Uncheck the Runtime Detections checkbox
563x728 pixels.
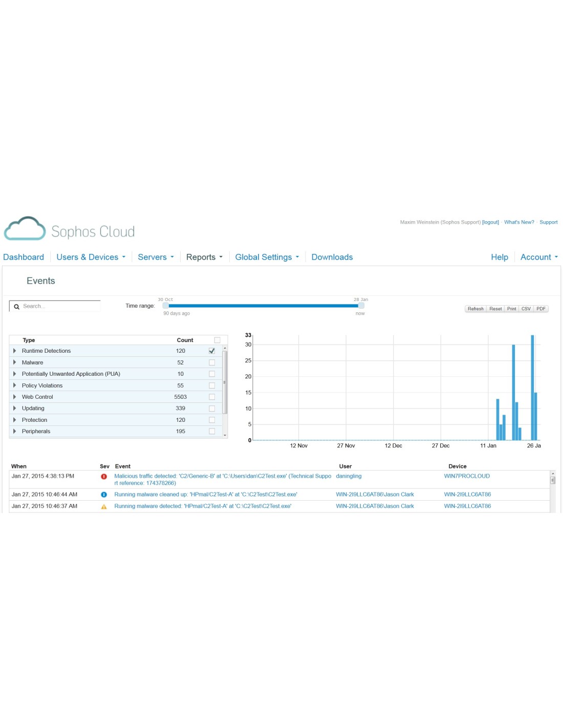click(x=212, y=351)
